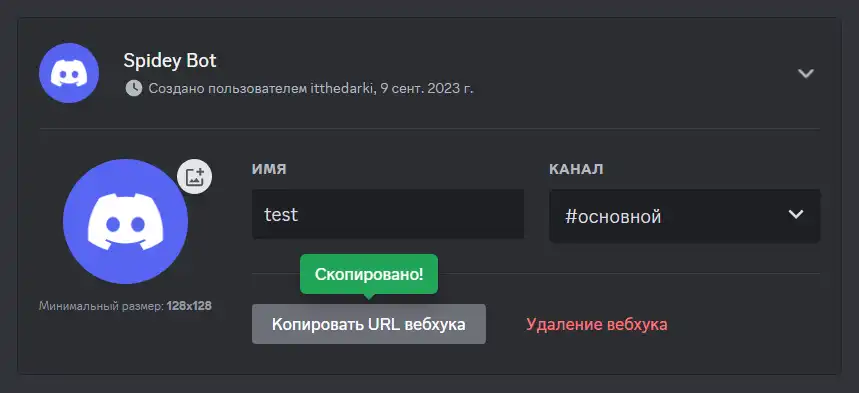859x393 pixels.
Task: Open the #основной channel dropdown
Action: [x=685, y=216]
